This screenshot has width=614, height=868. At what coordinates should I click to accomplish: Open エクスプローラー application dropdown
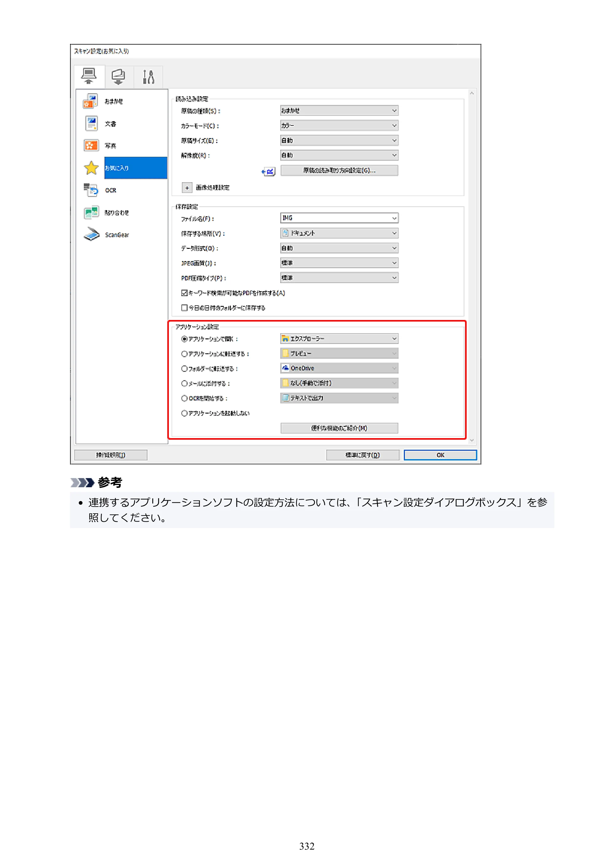click(339, 338)
